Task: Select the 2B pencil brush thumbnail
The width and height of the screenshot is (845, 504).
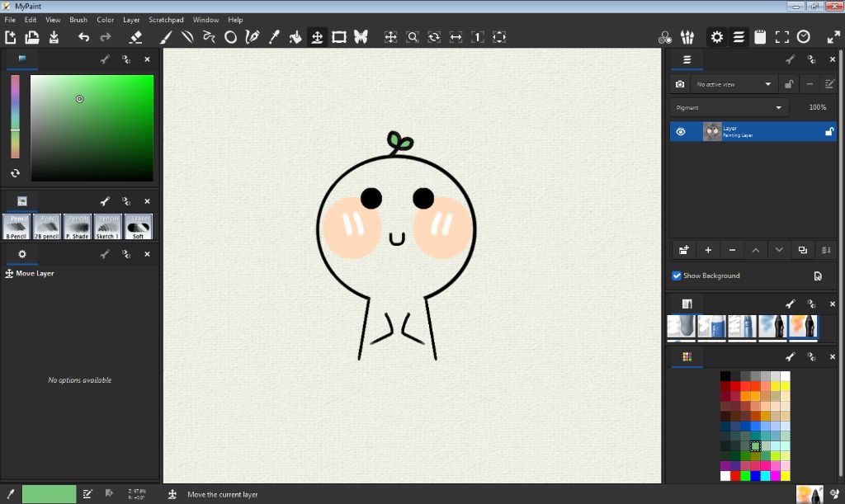Action: (x=47, y=227)
